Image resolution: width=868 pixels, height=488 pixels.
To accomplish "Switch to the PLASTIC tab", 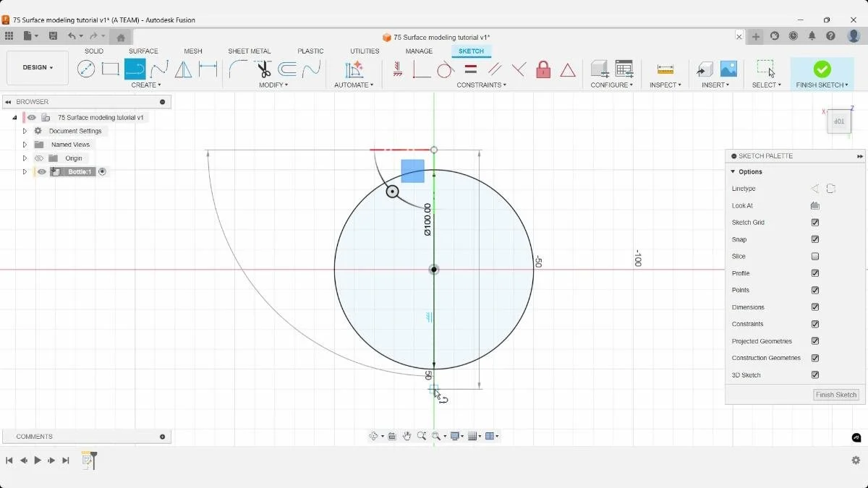I will click(x=310, y=51).
